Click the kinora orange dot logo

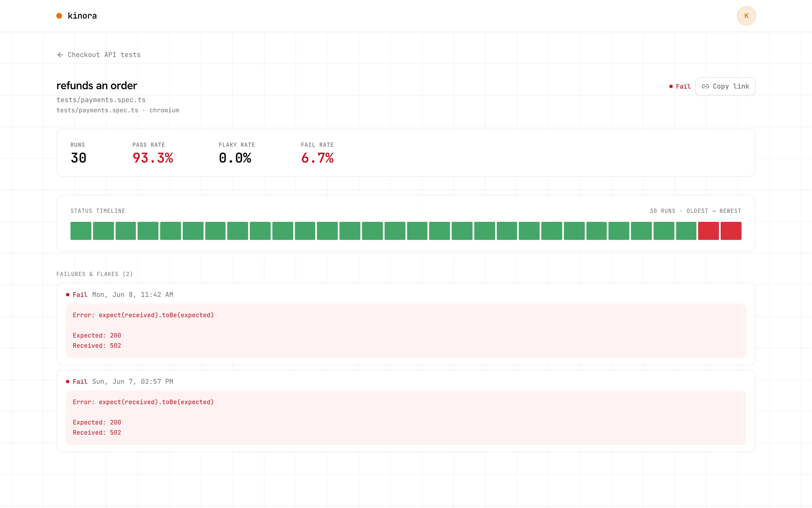click(x=59, y=16)
